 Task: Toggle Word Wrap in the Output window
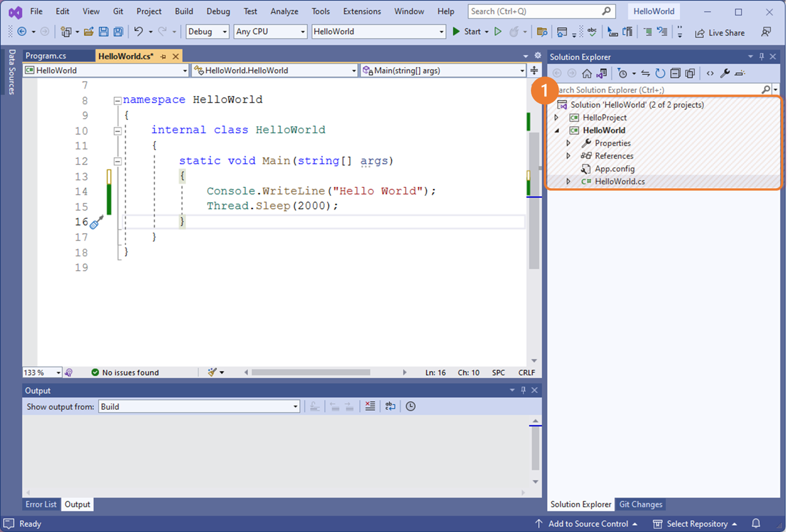tap(390, 406)
